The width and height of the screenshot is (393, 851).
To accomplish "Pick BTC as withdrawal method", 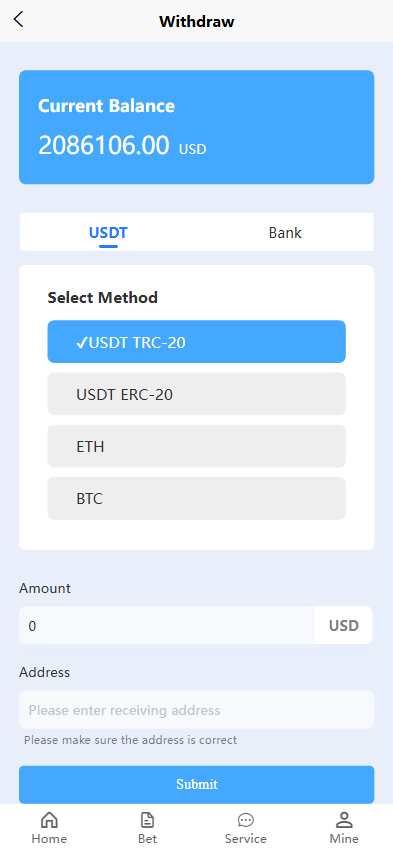I will click(196, 498).
